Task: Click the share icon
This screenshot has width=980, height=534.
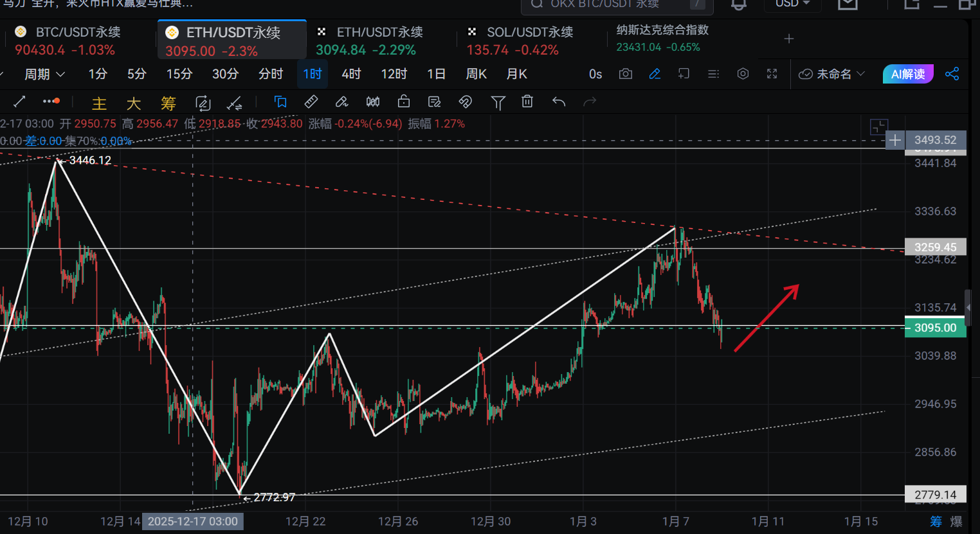Action: 952,74
